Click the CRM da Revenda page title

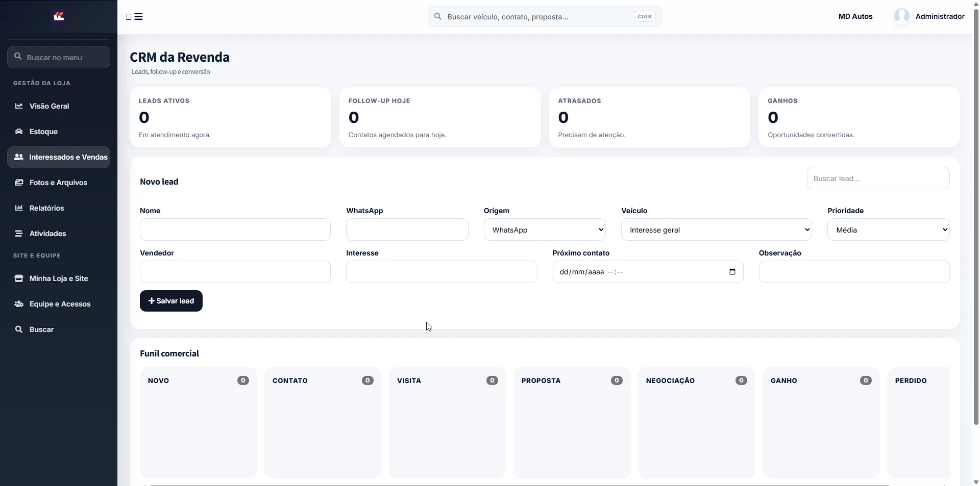(x=180, y=57)
